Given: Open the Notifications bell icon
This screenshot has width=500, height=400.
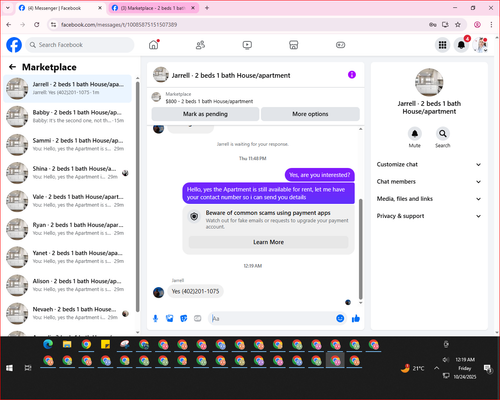Looking at the screenshot, I should click(461, 45).
